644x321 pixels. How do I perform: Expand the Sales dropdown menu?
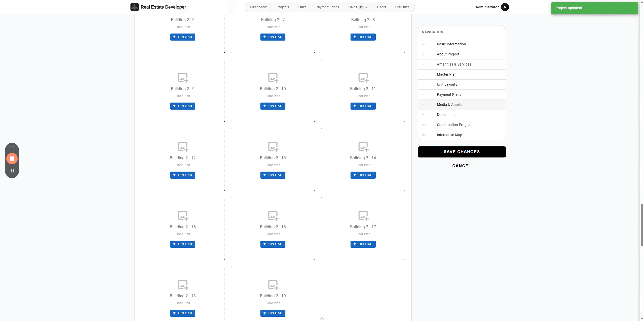tap(358, 7)
